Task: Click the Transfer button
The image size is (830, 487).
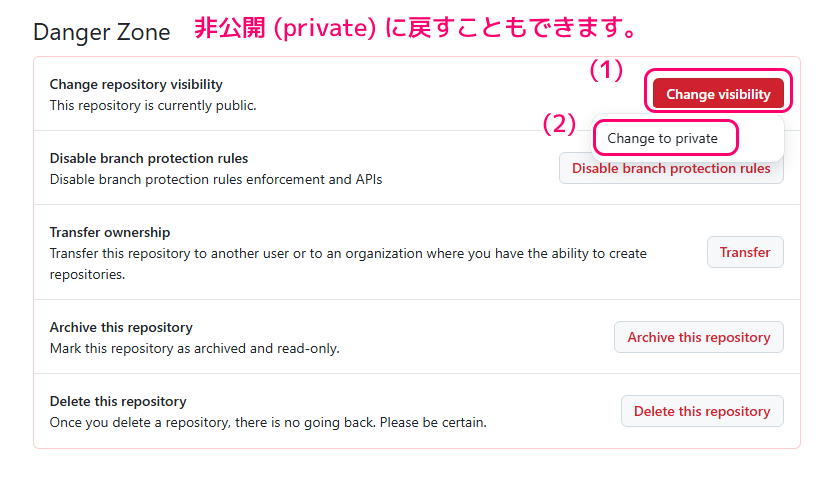Action: tap(745, 252)
